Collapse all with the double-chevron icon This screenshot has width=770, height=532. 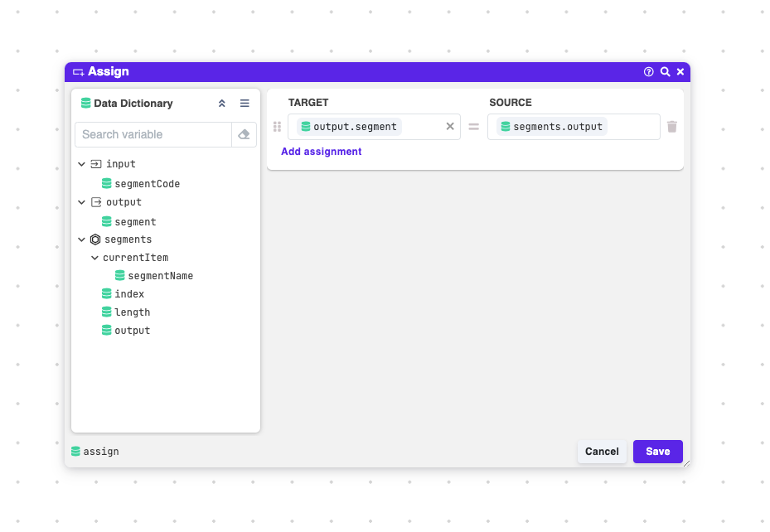pyautogui.click(x=221, y=104)
